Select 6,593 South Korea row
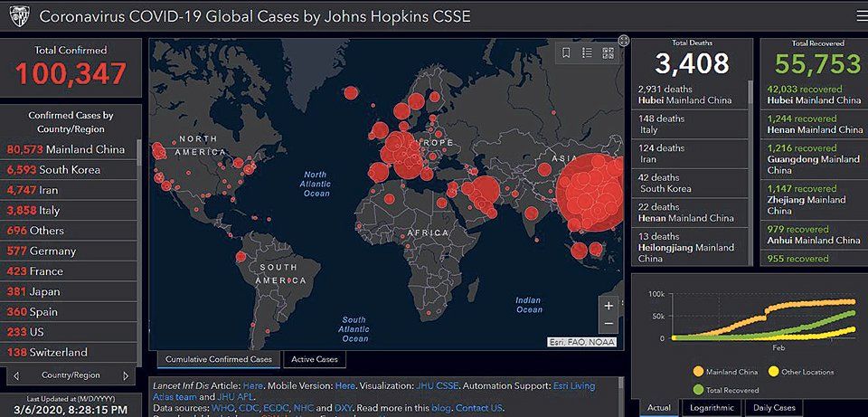Viewport: 868px width, 417px height. [68, 169]
